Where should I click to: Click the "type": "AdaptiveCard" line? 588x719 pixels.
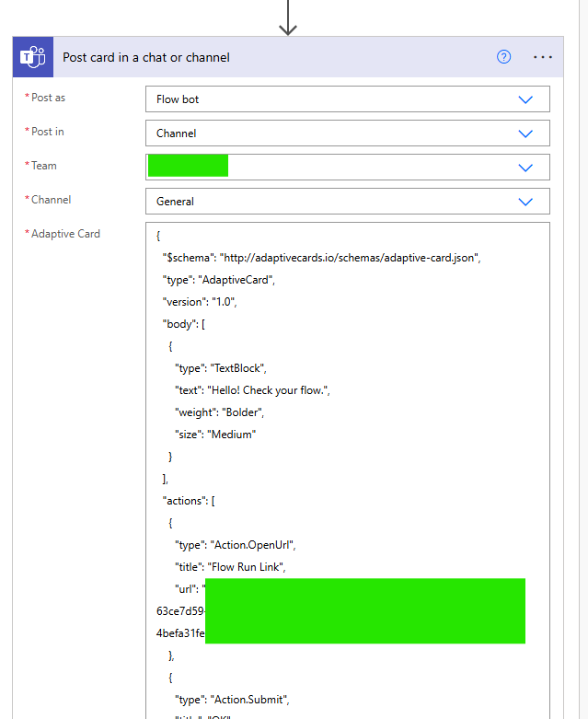click(x=219, y=280)
